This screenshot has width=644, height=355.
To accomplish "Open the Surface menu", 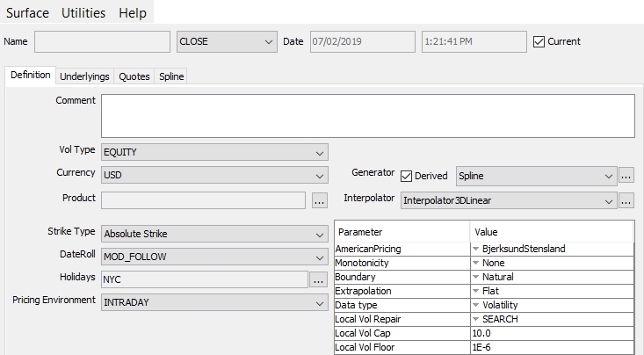I will pyautogui.click(x=27, y=12).
